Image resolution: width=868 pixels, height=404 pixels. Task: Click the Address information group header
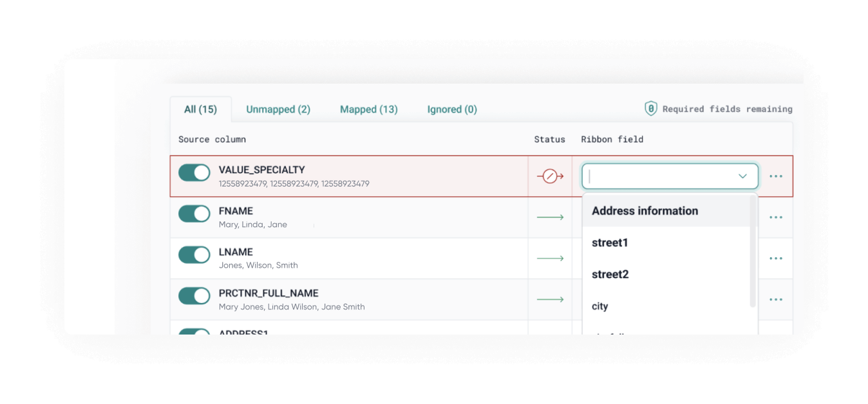click(x=666, y=211)
